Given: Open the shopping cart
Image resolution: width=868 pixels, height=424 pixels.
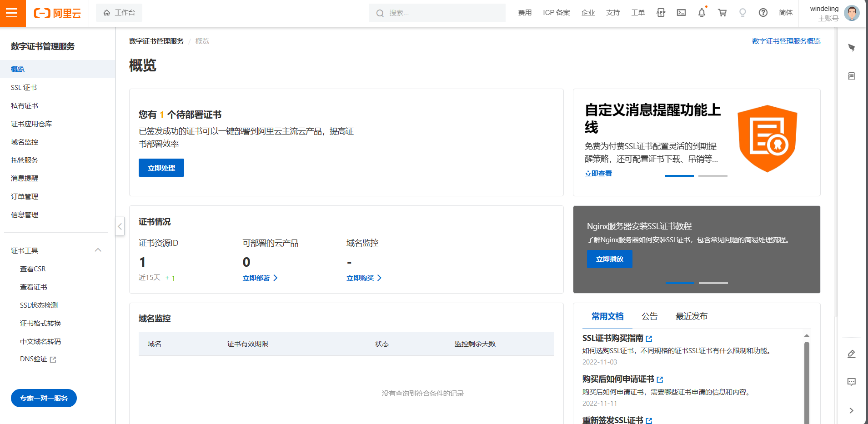Looking at the screenshot, I should click(722, 13).
